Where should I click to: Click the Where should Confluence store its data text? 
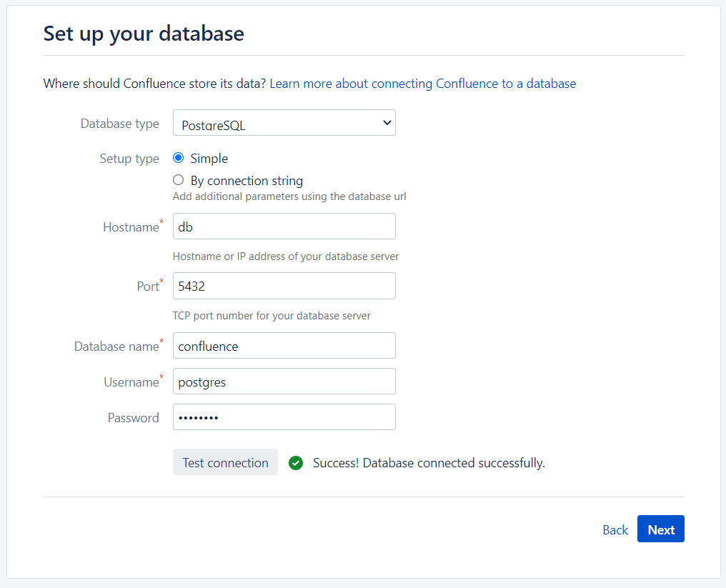click(154, 84)
